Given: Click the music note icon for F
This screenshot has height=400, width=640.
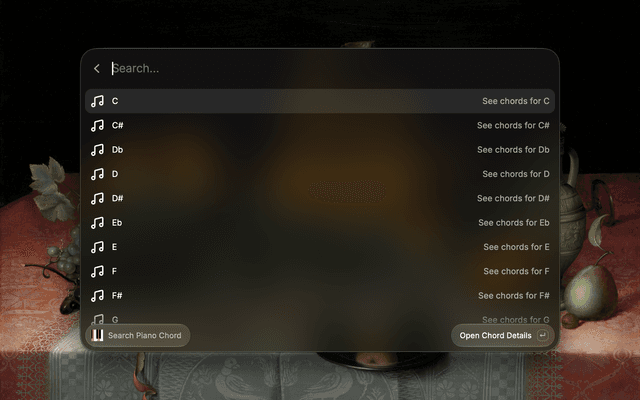Looking at the screenshot, I should click(x=97, y=271).
